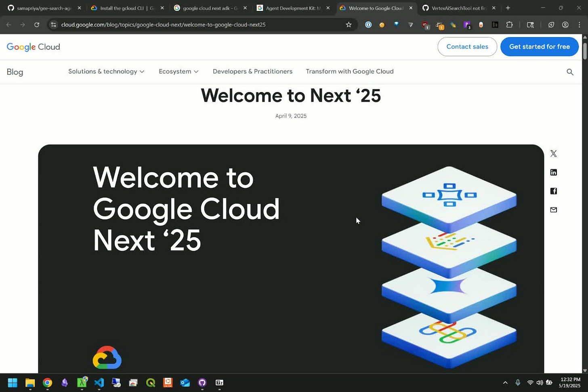Click the Welcome to Google Cloud Next hero image
Screen dimensions: 588x392
pos(291,259)
